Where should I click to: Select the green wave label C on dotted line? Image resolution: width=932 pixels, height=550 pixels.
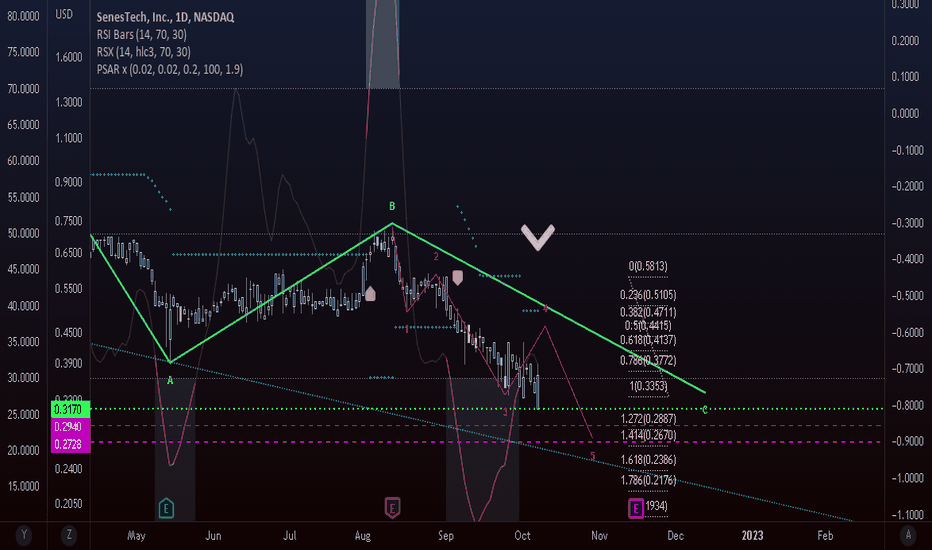coord(705,410)
